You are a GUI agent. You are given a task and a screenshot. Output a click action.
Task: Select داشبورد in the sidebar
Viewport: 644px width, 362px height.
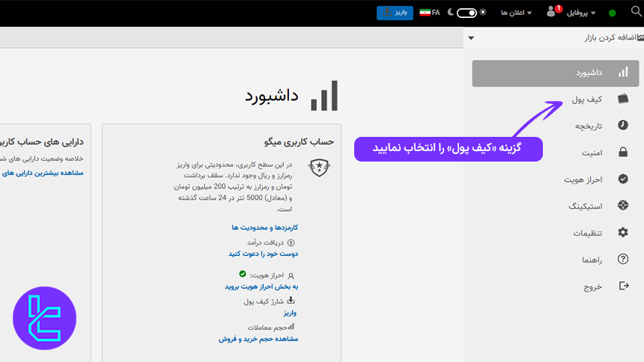tap(556, 73)
